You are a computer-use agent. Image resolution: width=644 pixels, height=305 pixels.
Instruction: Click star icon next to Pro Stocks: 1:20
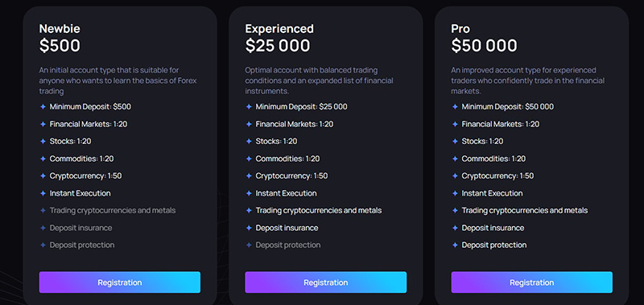coord(455,141)
